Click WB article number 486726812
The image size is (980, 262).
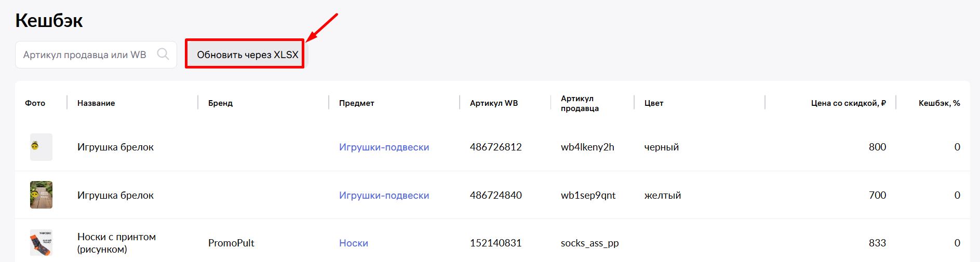pos(496,147)
